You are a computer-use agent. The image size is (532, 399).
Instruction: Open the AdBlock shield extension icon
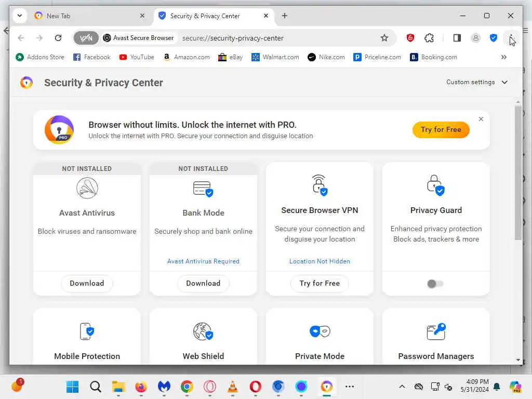410,38
